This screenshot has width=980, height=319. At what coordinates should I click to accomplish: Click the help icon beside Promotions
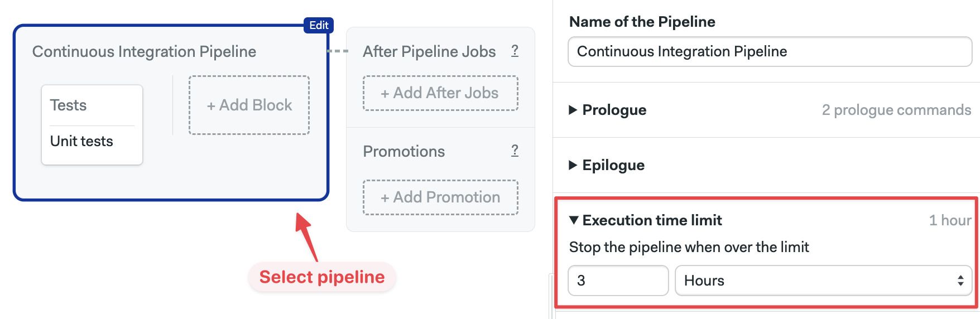(x=515, y=151)
